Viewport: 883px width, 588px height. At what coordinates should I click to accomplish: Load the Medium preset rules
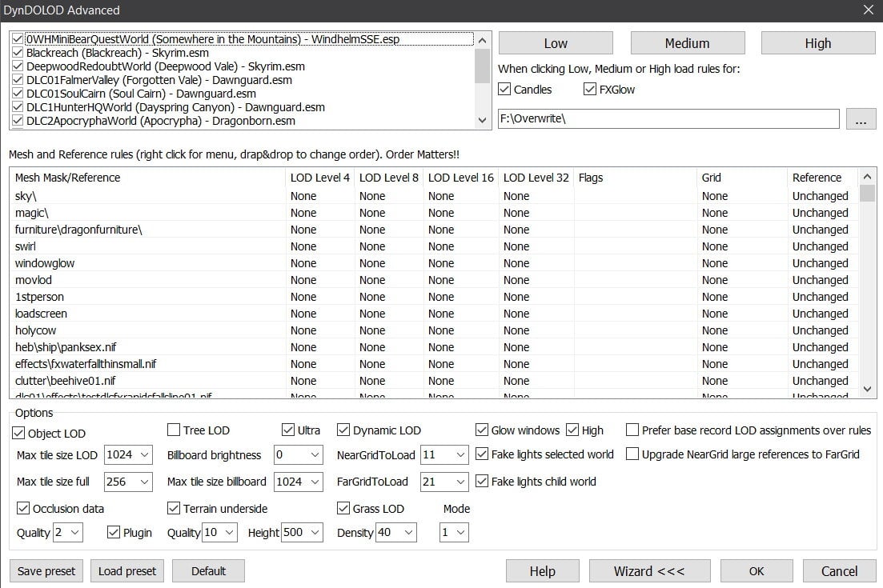pyautogui.click(x=688, y=43)
